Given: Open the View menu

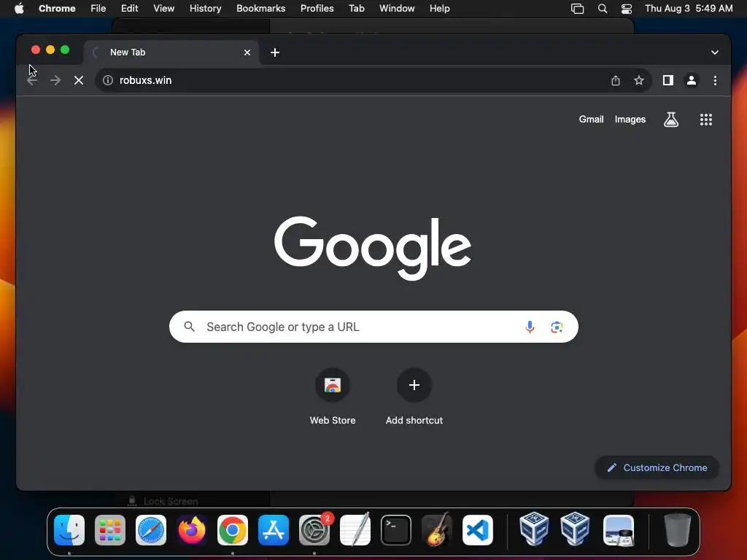Looking at the screenshot, I should click(x=163, y=8).
